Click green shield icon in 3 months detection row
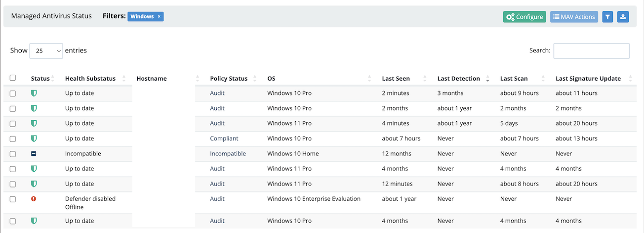This screenshot has height=233, width=644. [34, 93]
